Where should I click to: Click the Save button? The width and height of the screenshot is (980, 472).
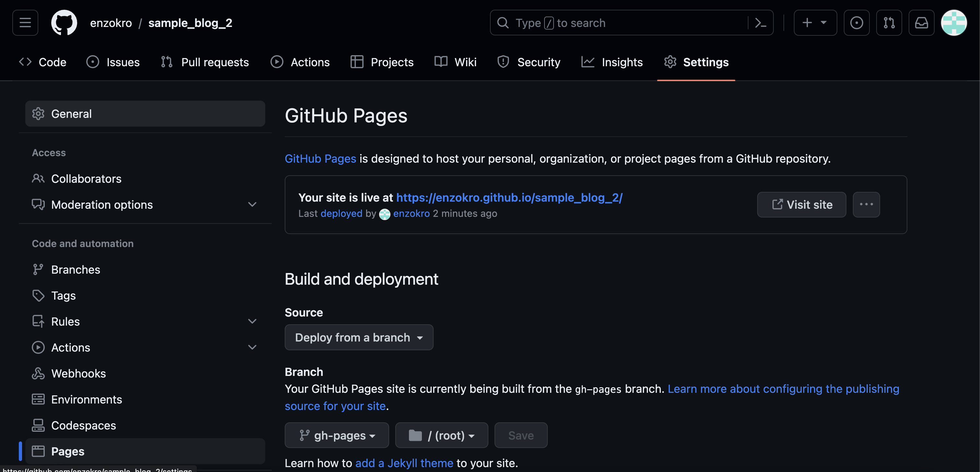coord(521,435)
